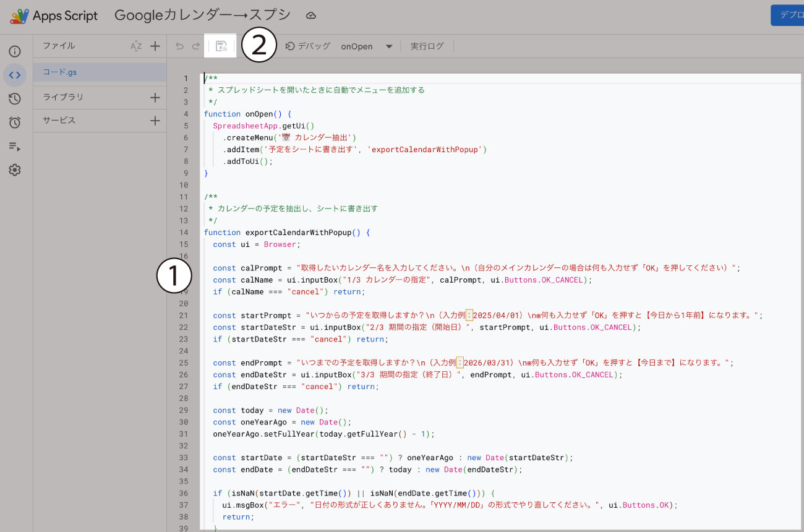Click the save project floppy icon
The height and width of the screenshot is (532, 804).
(221, 46)
